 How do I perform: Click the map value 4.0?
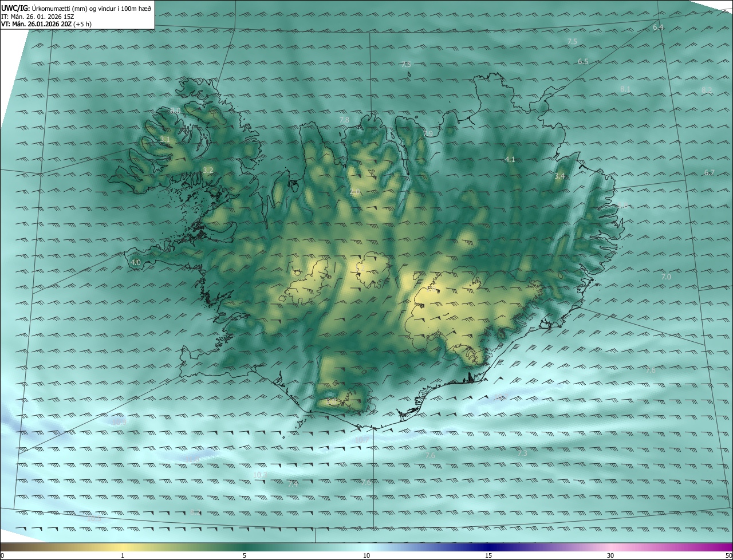[x=136, y=262]
